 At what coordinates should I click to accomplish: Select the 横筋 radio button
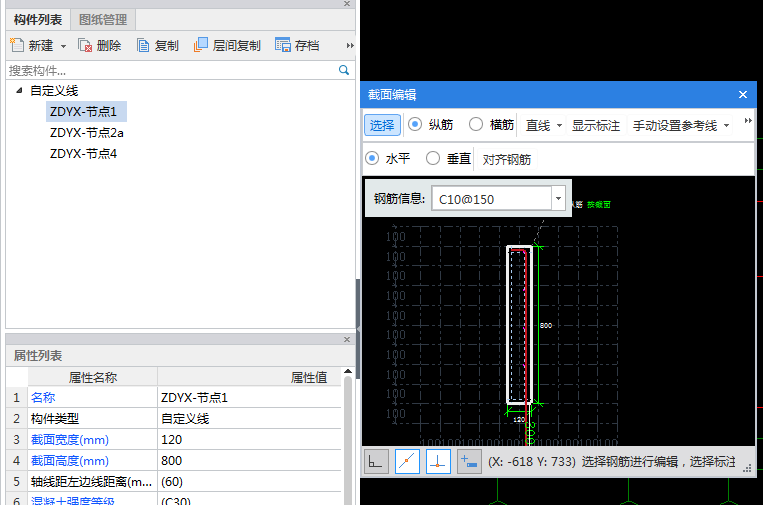(x=476, y=125)
